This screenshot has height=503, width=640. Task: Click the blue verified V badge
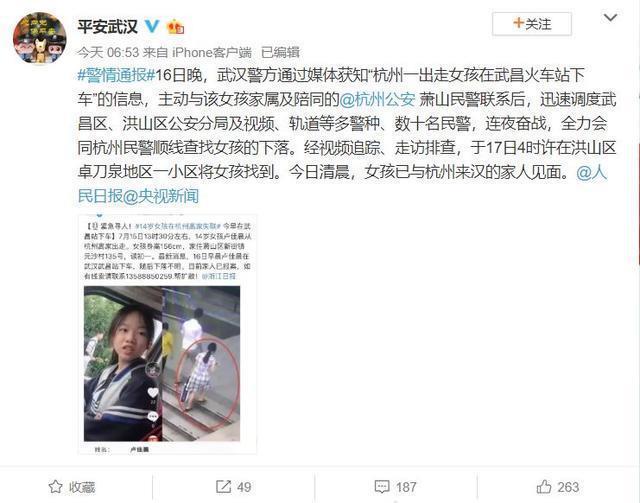point(152,27)
